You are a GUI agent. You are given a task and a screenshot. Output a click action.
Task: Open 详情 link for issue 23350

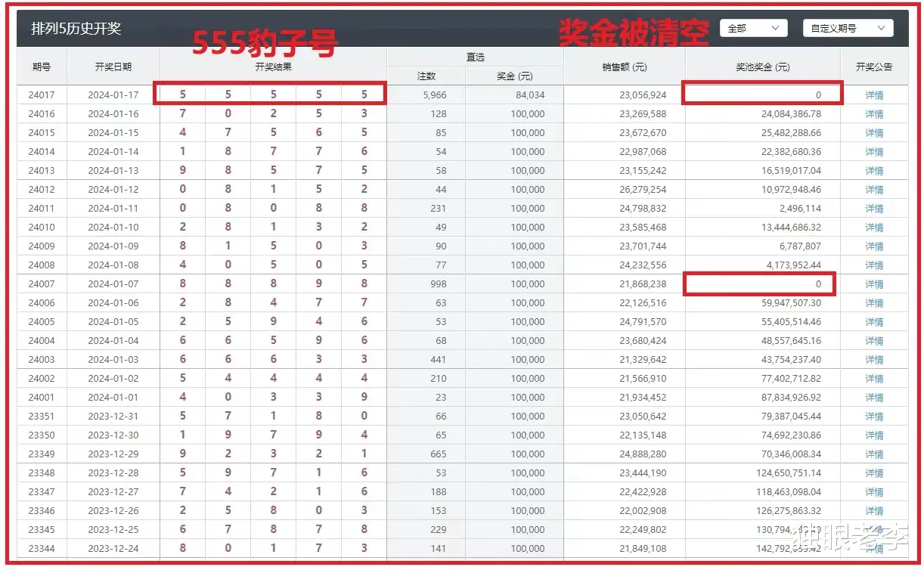874,435
